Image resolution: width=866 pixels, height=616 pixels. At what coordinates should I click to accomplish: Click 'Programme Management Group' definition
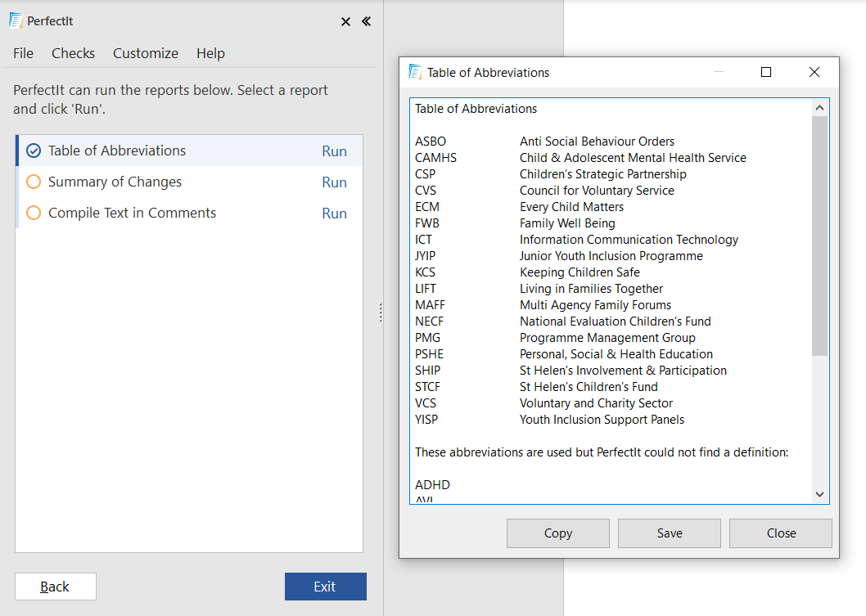[607, 338]
